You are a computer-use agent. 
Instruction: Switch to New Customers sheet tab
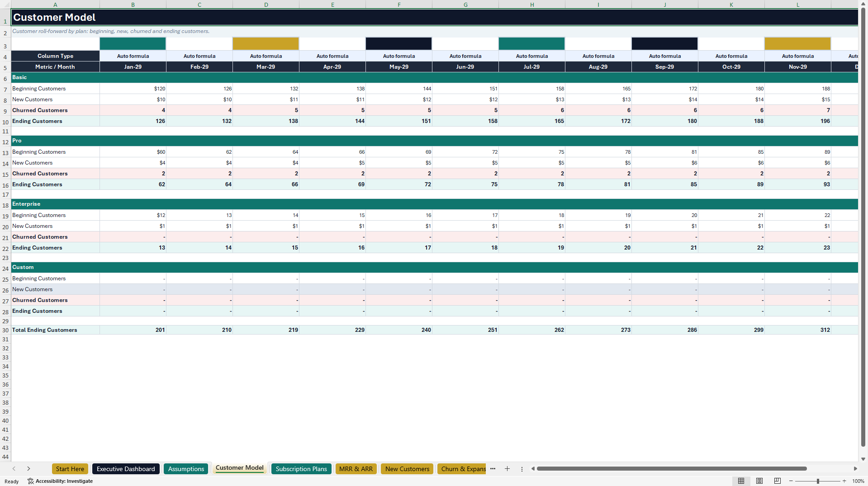click(407, 469)
